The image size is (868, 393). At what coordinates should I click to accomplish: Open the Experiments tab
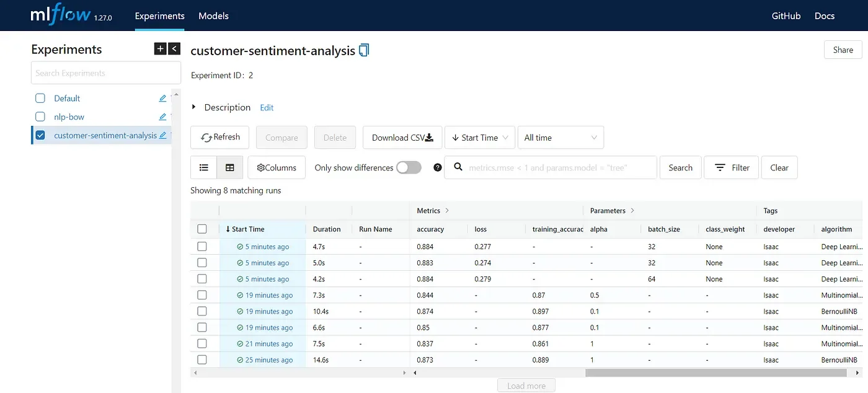(x=160, y=16)
